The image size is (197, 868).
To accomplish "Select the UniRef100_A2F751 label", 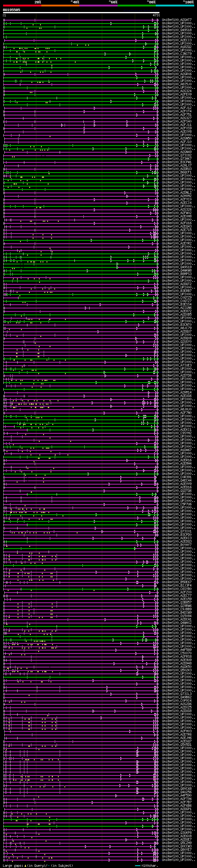I will [177, 115].
